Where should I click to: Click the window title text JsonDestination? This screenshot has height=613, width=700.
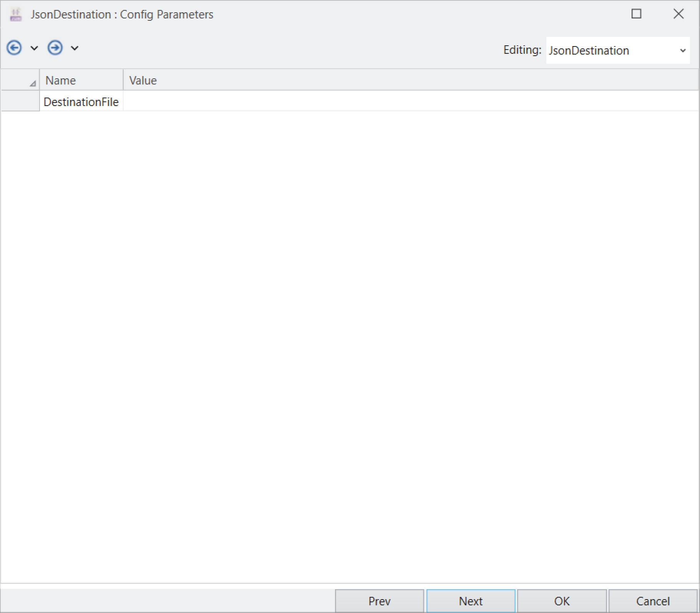pos(71,15)
